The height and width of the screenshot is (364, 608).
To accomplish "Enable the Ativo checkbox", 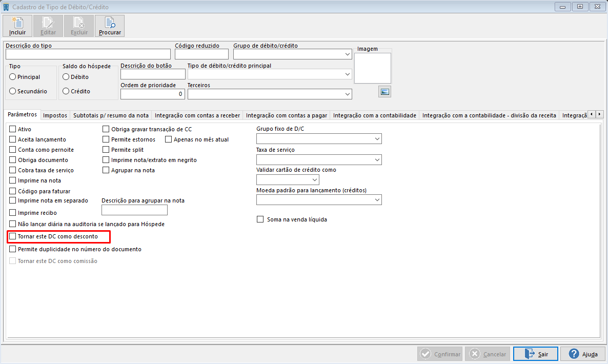I will coord(12,129).
